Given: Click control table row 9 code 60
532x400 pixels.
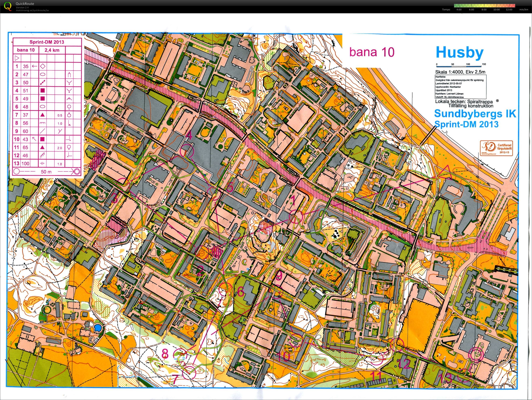Looking at the screenshot, I should click(26, 131).
